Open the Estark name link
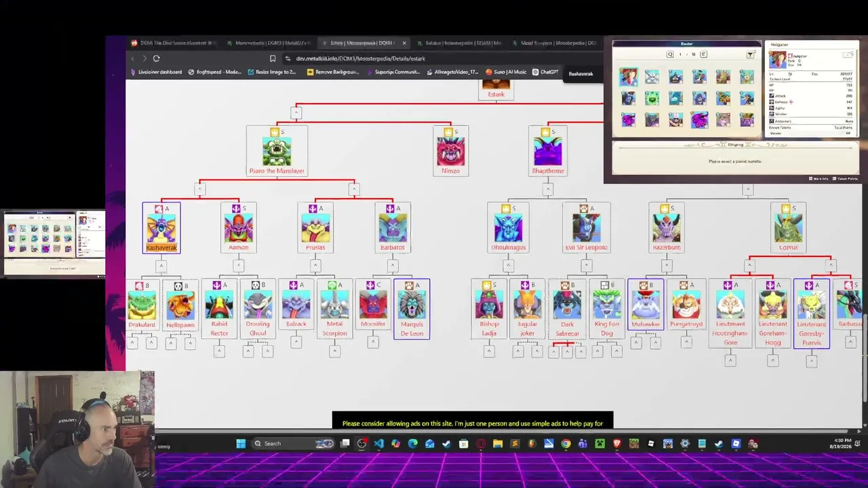Image resolution: width=868 pixels, height=488 pixels. coord(496,94)
